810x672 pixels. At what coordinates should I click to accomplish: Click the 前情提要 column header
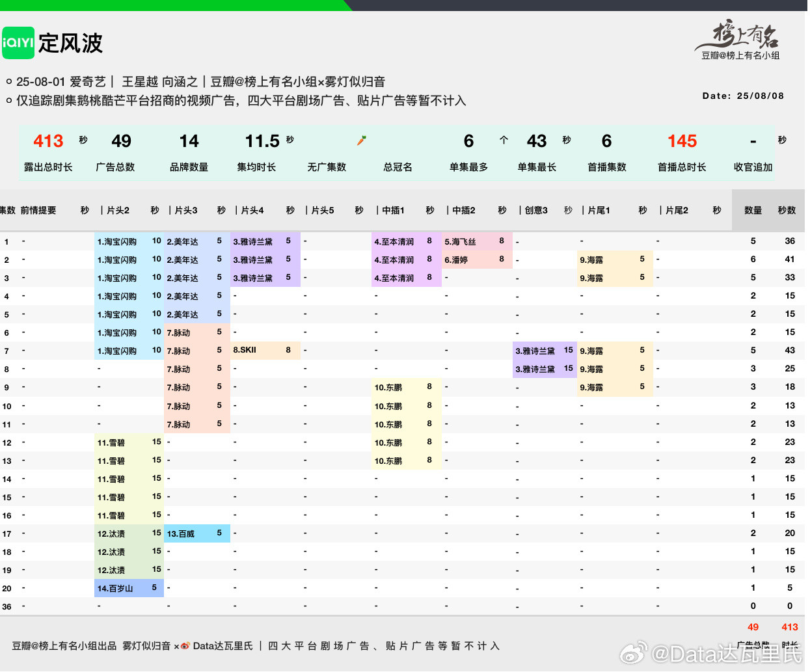(x=38, y=210)
